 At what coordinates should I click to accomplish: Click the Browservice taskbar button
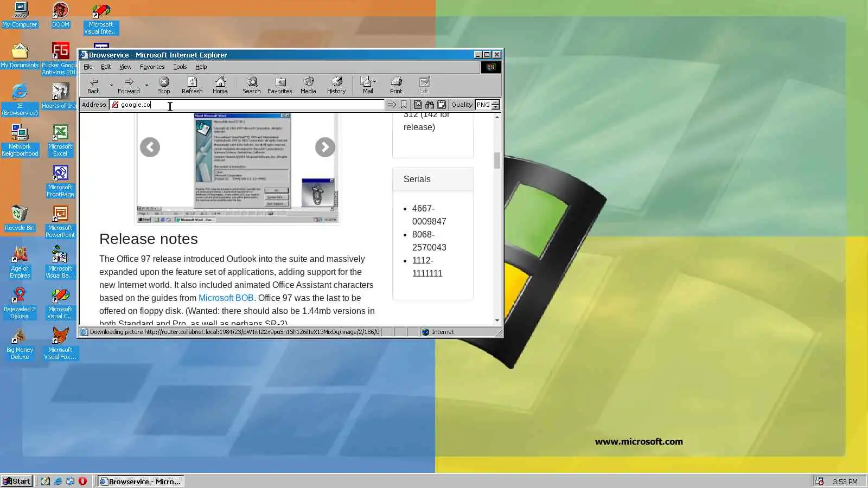141,481
